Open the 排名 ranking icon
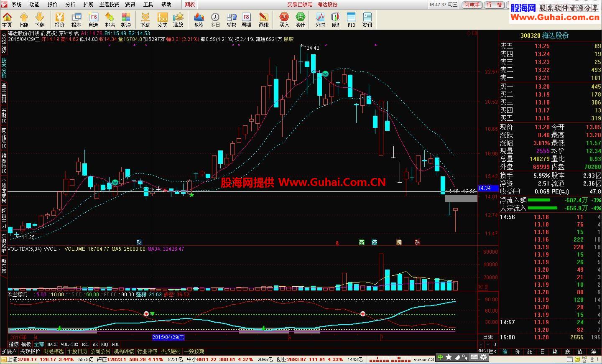 coord(110,20)
